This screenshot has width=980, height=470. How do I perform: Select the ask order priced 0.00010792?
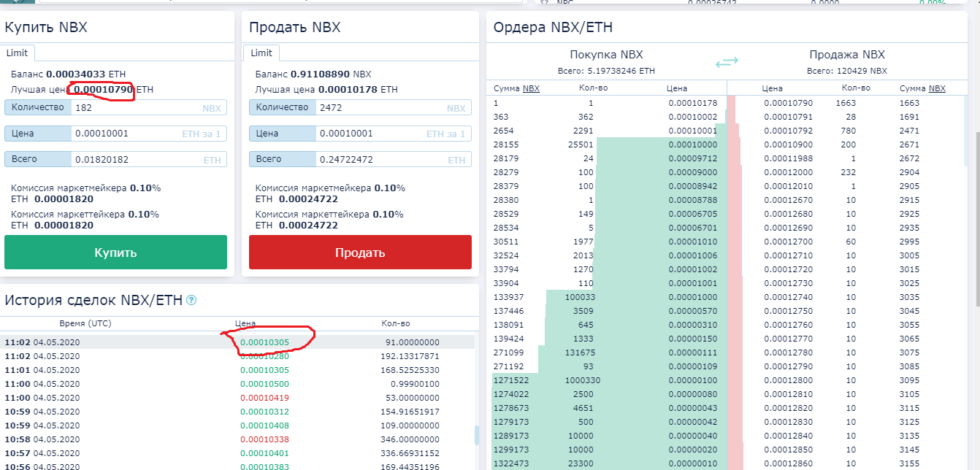click(846, 131)
